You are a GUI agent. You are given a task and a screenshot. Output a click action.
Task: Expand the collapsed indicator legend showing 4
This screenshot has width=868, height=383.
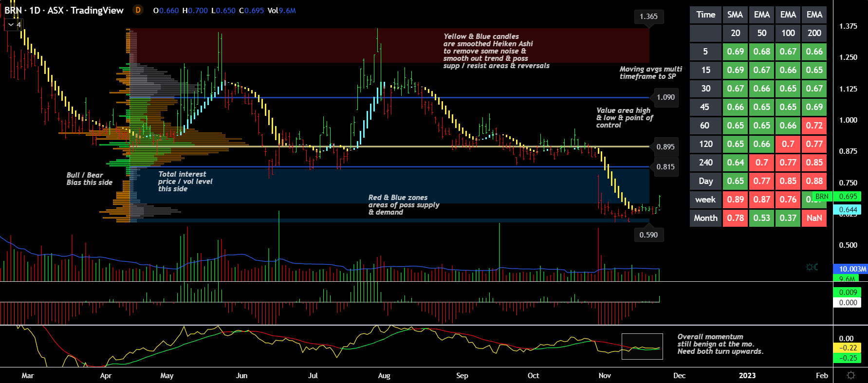pyautogui.click(x=14, y=24)
